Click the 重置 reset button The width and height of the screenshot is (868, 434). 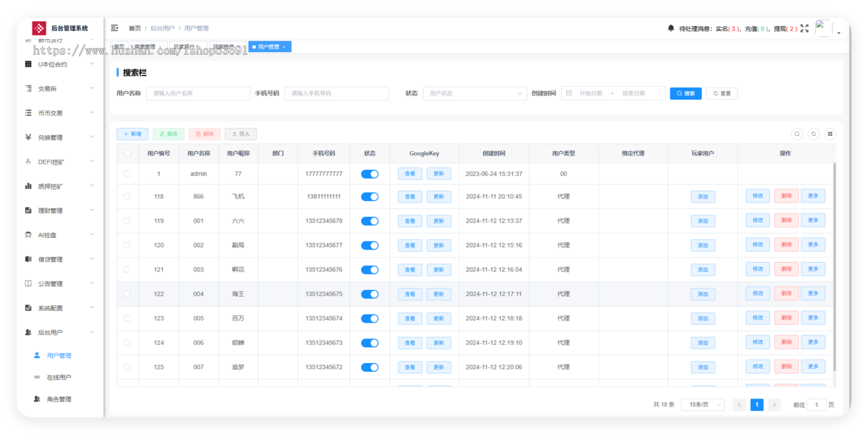tap(722, 93)
